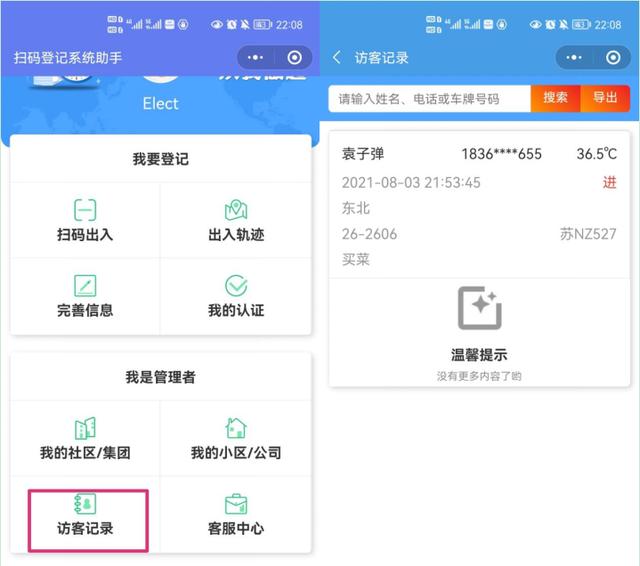The height and width of the screenshot is (566, 640).
Task: Open 出入轨迹 map track icon
Action: click(236, 210)
